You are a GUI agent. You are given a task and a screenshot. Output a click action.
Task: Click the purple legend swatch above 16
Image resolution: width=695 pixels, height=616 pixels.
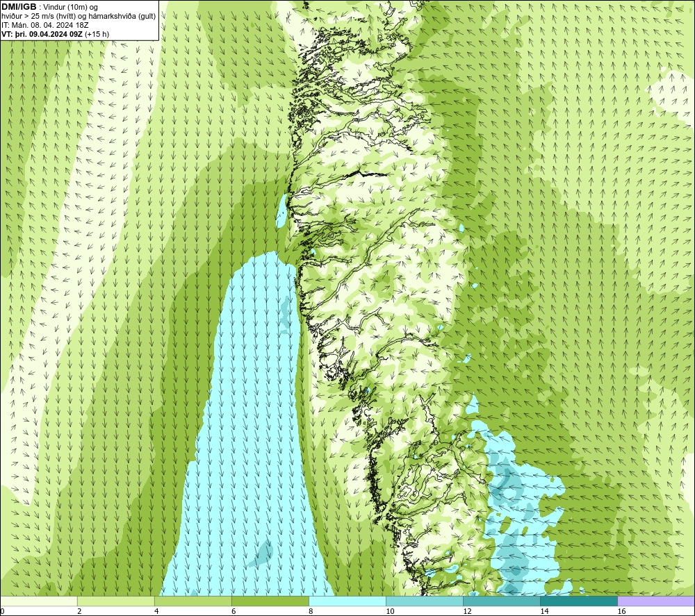point(656,601)
